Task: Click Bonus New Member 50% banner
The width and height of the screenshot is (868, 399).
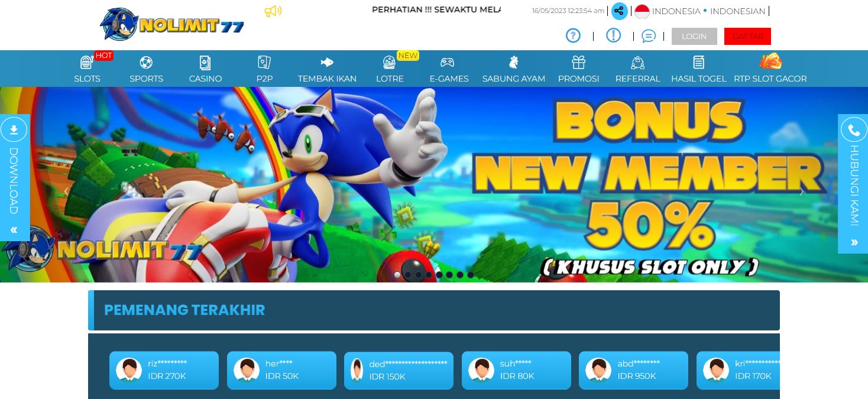Action: (x=434, y=184)
